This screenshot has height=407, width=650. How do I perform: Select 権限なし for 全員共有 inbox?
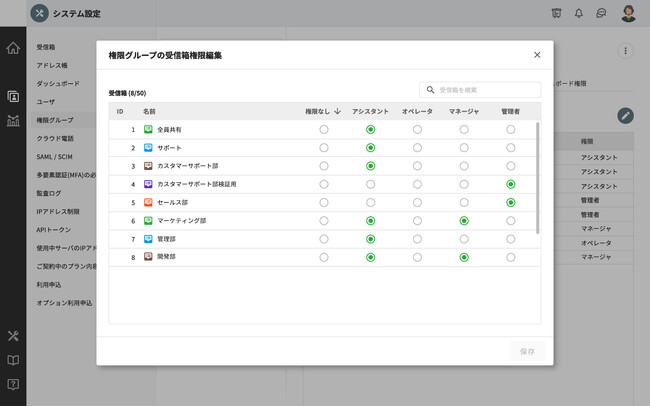[323, 130]
